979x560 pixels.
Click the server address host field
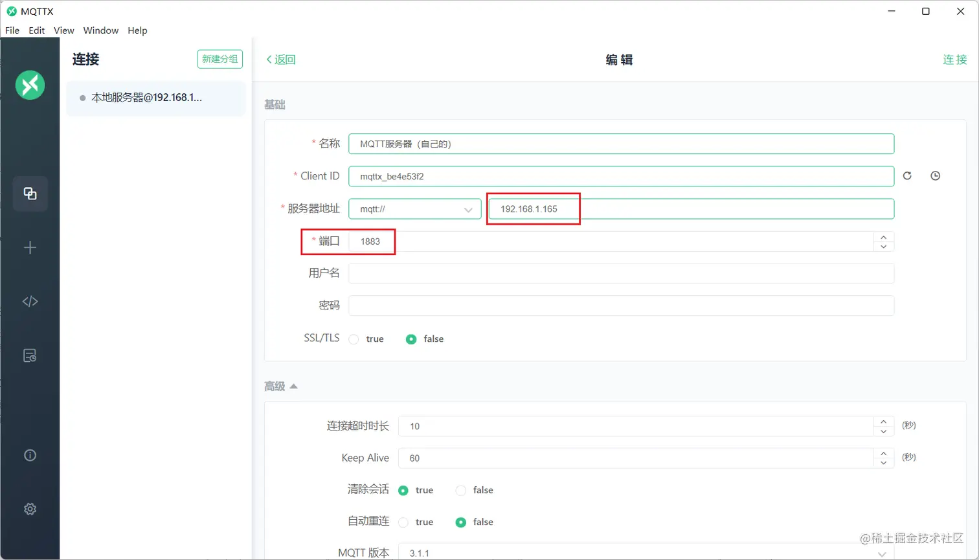tap(692, 209)
